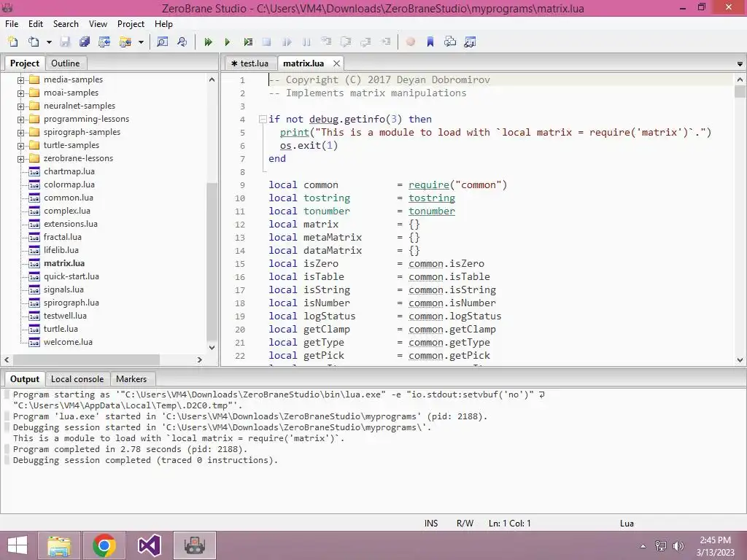Select spirograph.lua in the project tree
Screen dimensions: 747x560
point(71,303)
